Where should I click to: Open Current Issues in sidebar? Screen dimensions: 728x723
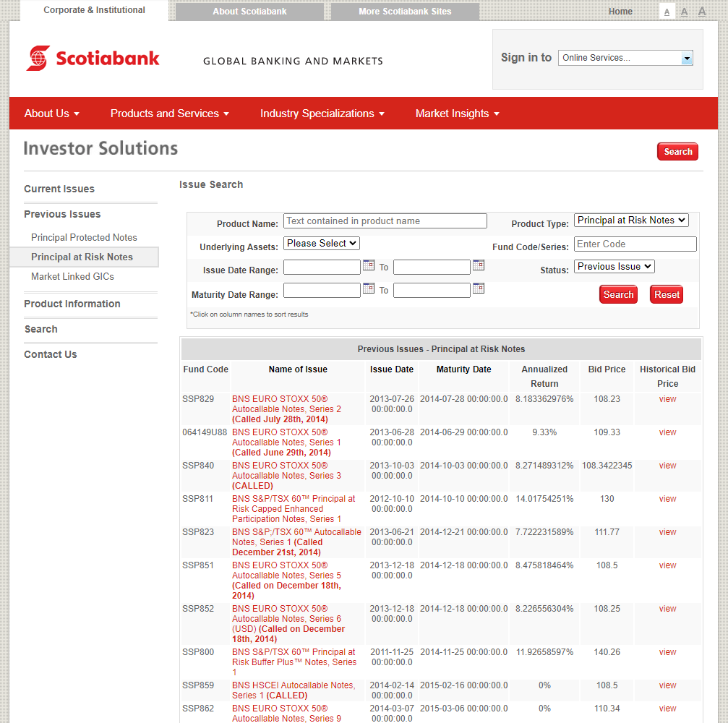[x=59, y=189]
